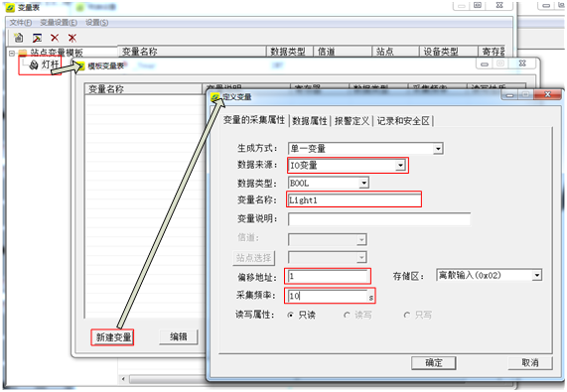567x392 pixels.
Task: Switch to the 数据属性 tab
Action: (x=310, y=121)
